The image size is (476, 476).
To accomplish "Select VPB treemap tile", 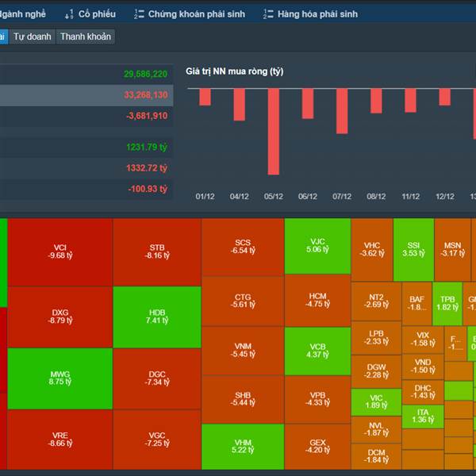I will pyautogui.click(x=317, y=399).
